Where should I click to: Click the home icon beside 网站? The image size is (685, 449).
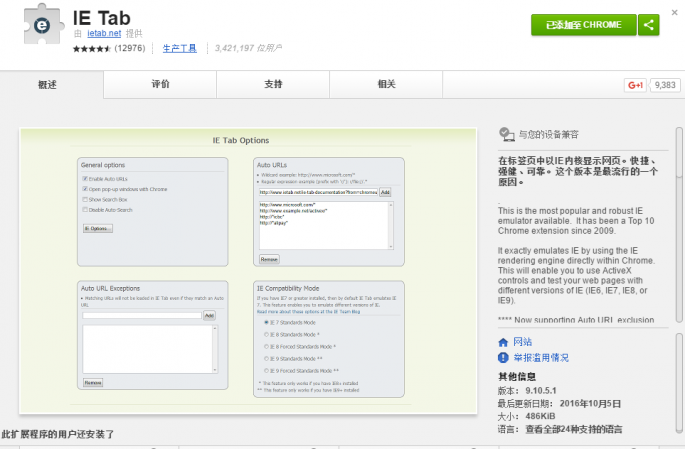pos(503,342)
